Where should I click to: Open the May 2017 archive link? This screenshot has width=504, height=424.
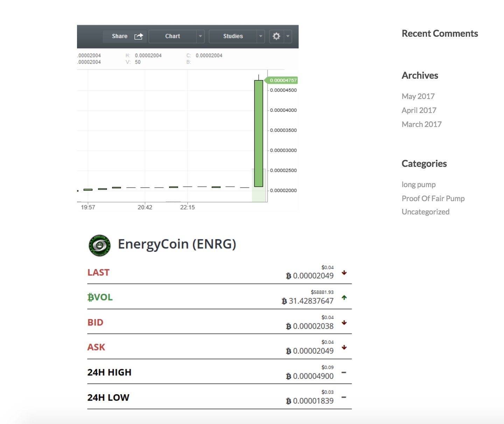click(418, 96)
